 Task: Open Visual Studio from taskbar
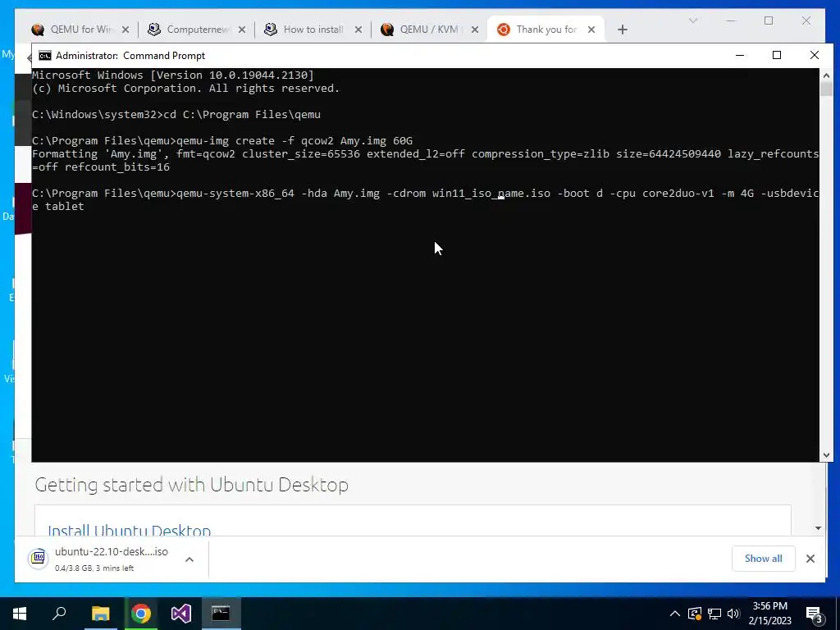coord(181,614)
